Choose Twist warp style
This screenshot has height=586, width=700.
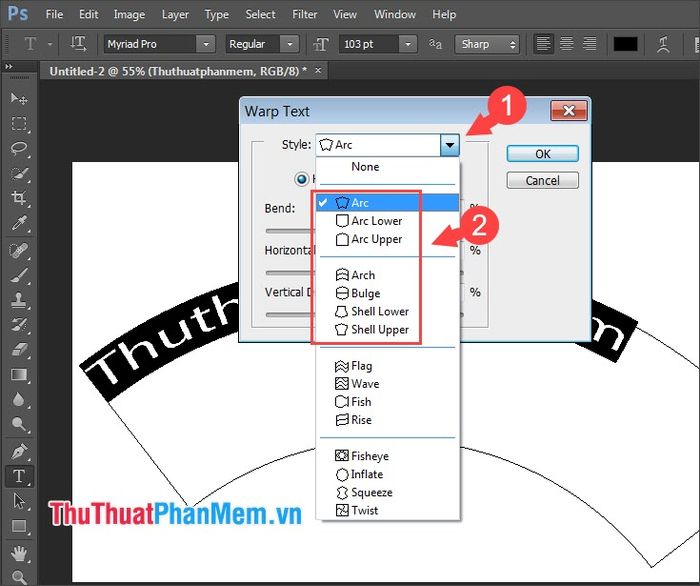point(388,511)
